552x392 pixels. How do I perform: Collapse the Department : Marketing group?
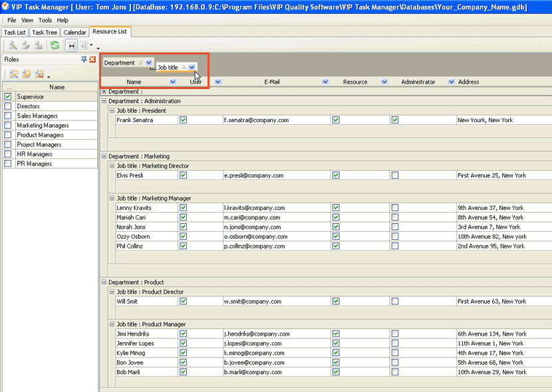104,157
